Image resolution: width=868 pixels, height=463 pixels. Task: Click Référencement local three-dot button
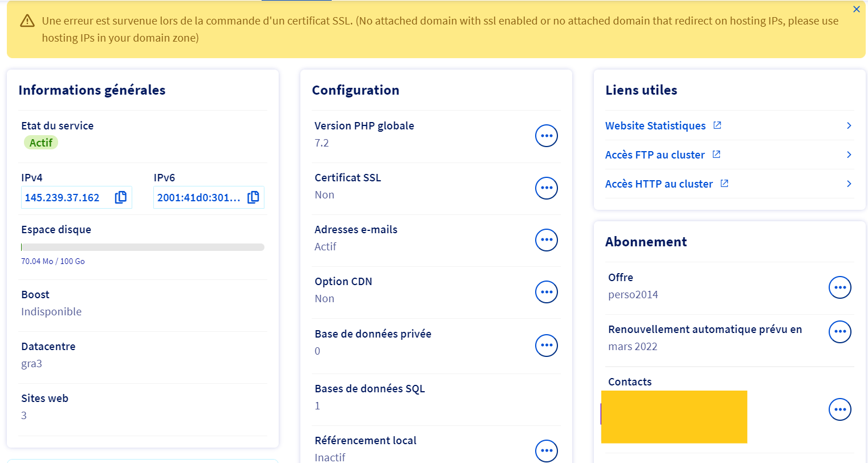tap(546, 450)
